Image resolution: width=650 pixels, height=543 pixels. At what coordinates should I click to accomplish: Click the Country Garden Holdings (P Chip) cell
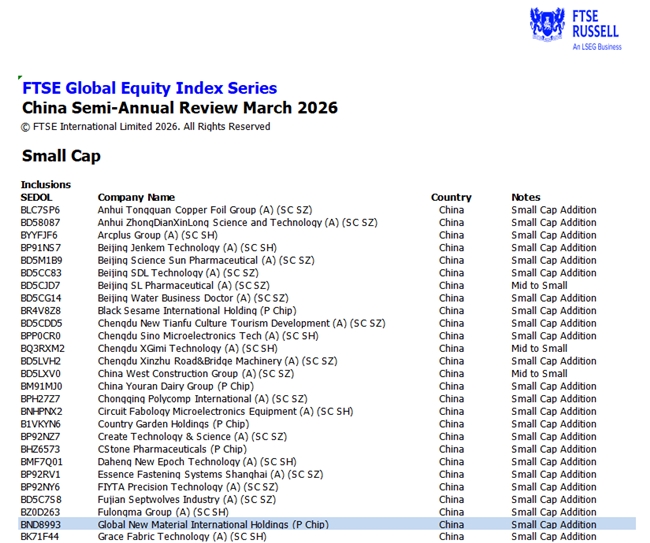point(173,424)
